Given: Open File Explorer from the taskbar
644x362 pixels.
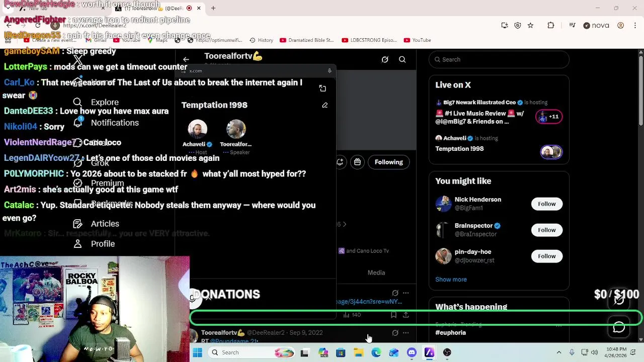Looking at the screenshot, I should tap(358, 352).
